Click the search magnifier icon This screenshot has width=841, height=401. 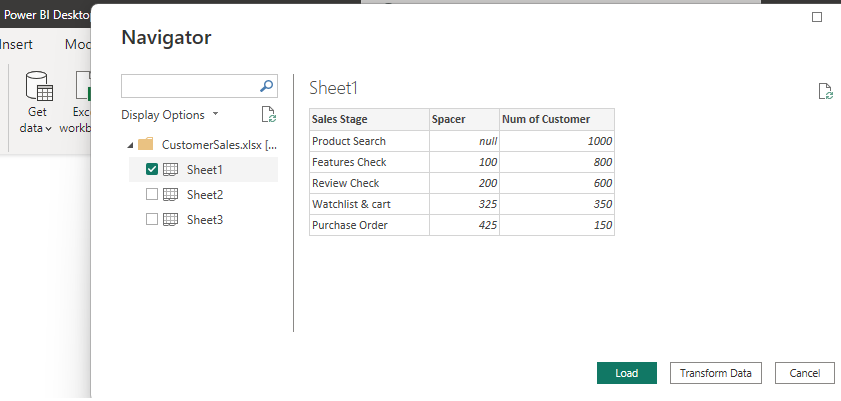(x=266, y=86)
